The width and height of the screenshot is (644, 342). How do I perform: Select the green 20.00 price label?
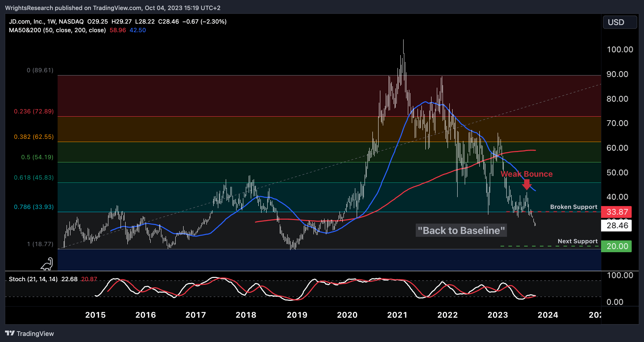(x=616, y=246)
